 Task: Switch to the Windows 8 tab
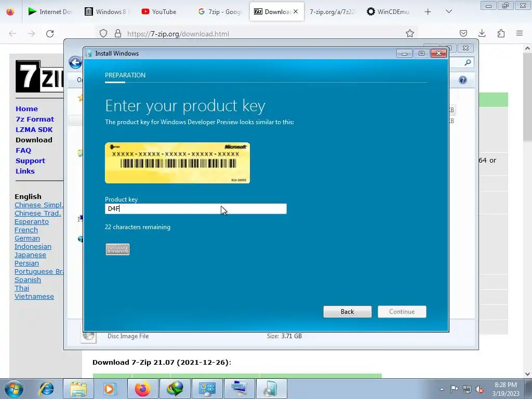[107, 11]
